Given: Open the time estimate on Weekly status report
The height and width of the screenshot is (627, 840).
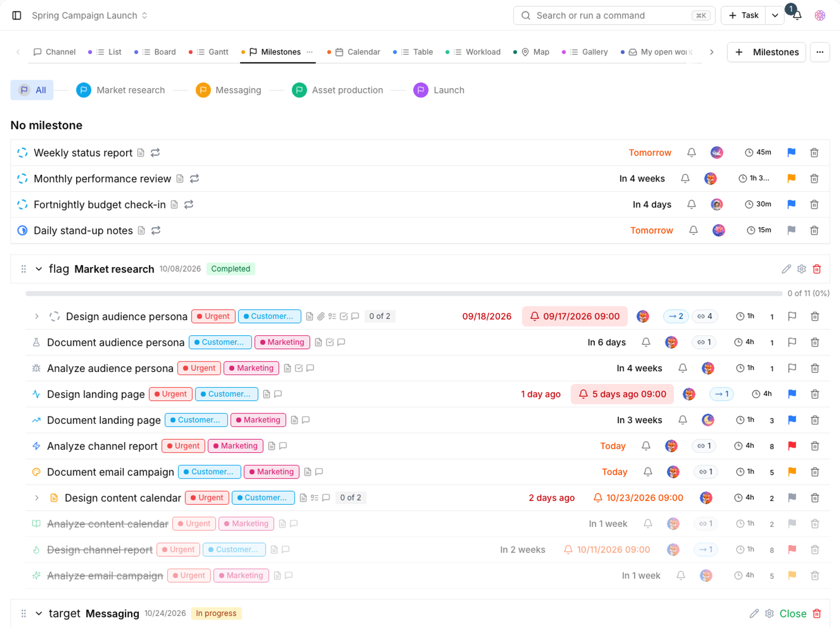Looking at the screenshot, I should [x=758, y=153].
